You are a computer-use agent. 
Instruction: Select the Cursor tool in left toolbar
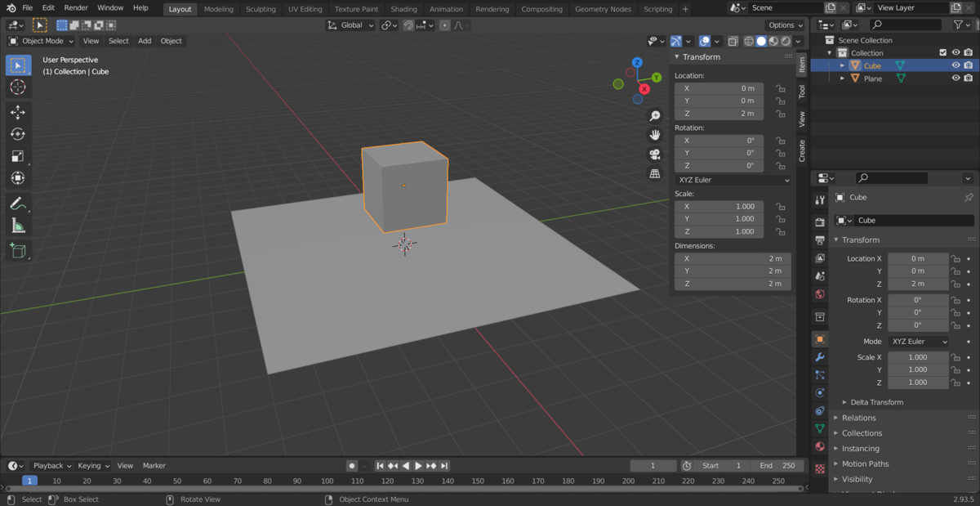point(18,87)
